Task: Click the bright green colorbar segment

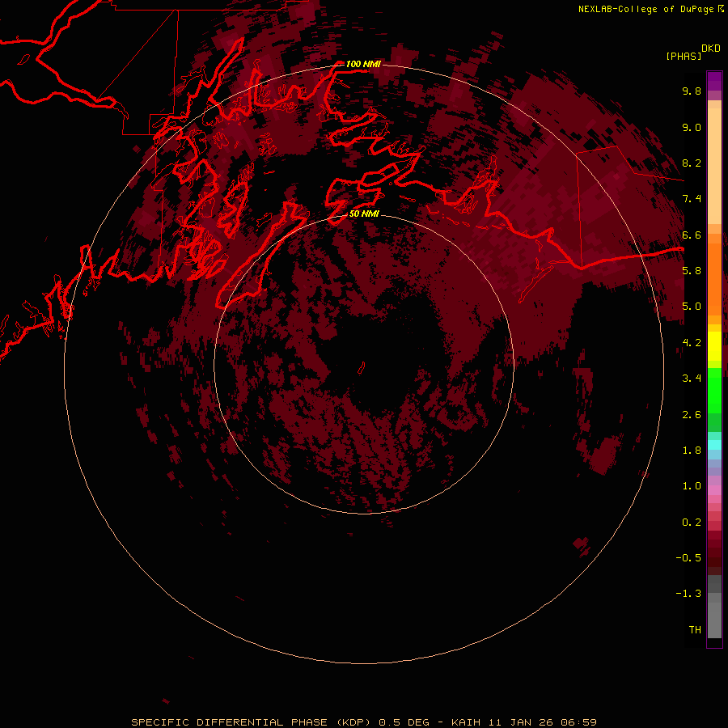Action: coord(714,391)
